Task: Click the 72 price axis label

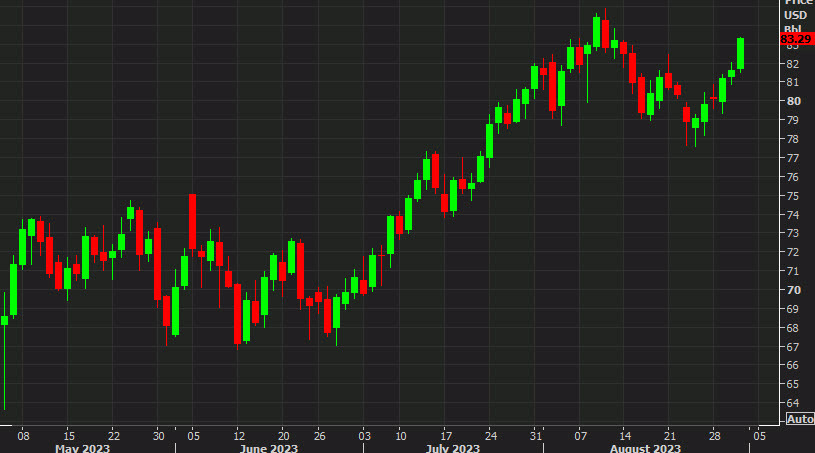Action: click(793, 252)
